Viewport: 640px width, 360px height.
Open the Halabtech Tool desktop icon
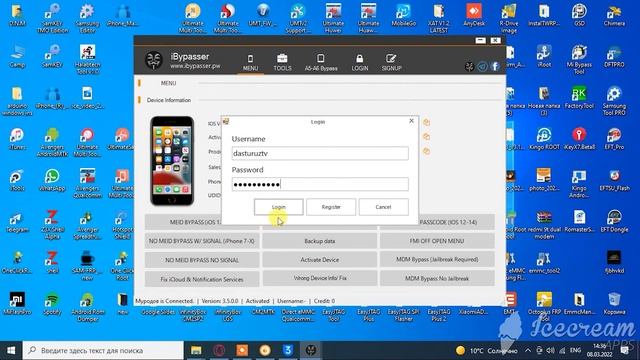(x=87, y=60)
